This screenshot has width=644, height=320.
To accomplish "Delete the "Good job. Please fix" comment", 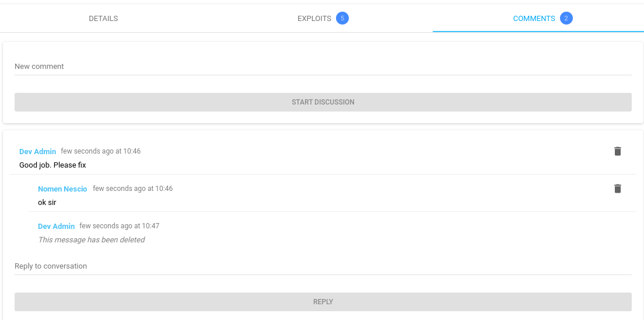I will tap(618, 151).
